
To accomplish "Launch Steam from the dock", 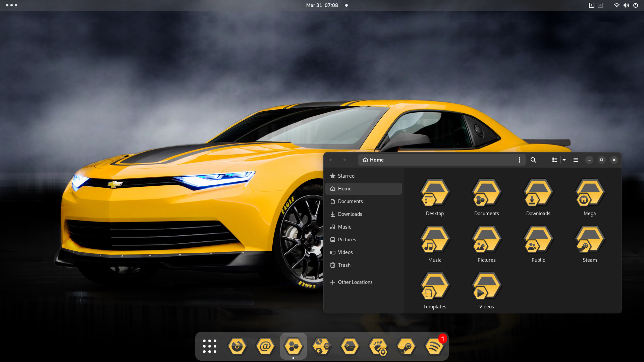I will 406,346.
